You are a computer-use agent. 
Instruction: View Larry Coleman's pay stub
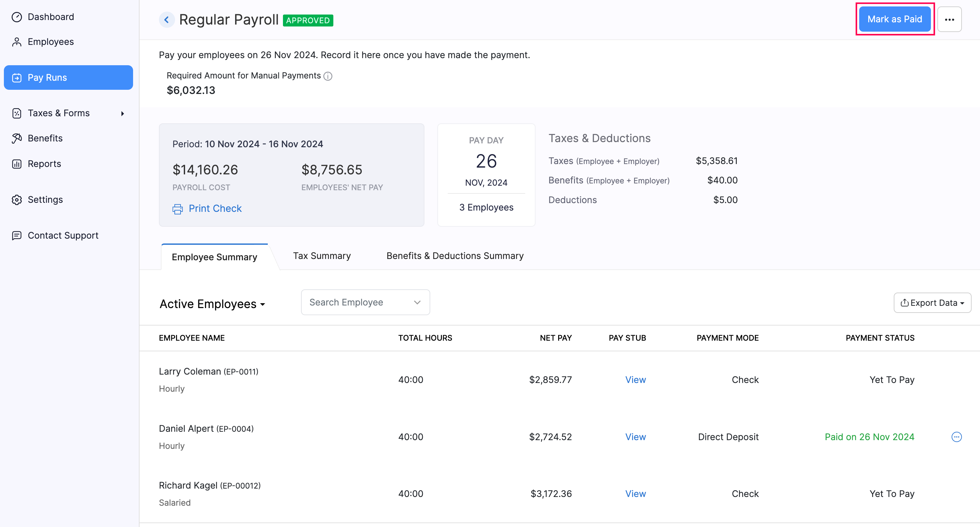pos(635,379)
